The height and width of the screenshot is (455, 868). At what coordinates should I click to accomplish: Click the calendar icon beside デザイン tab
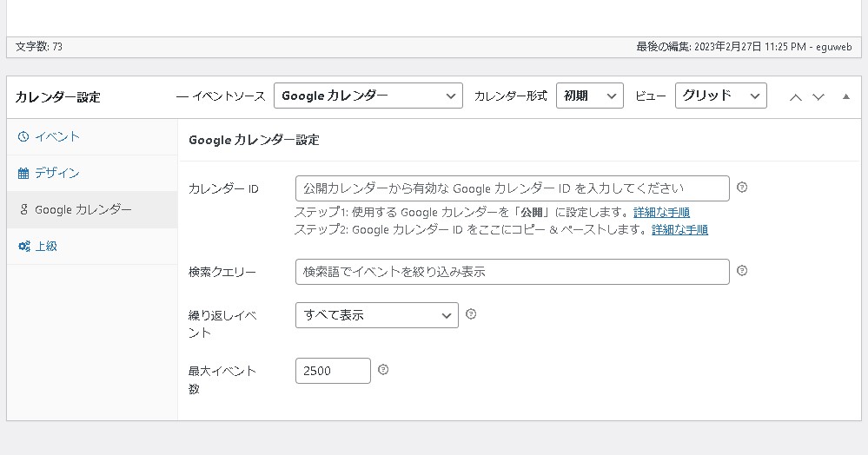tap(23, 174)
